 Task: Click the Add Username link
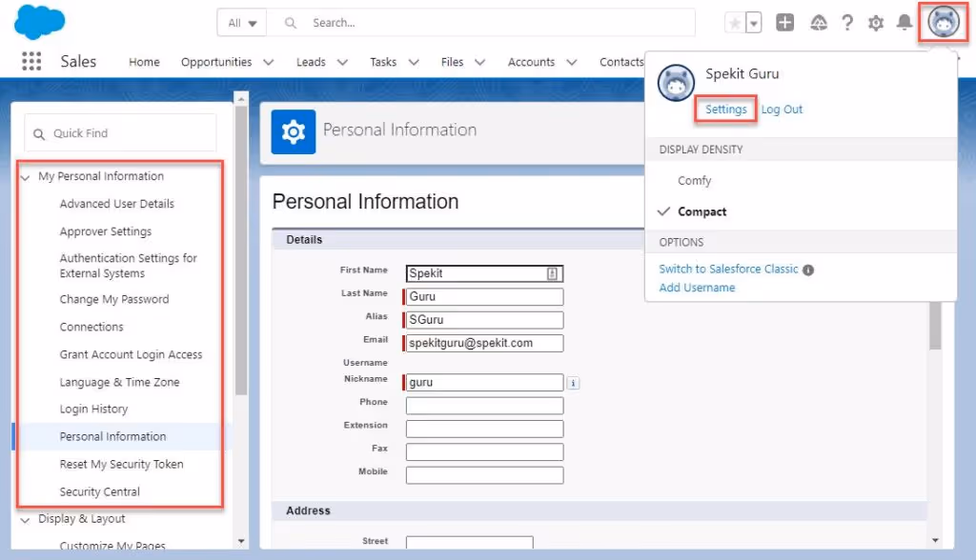click(697, 288)
